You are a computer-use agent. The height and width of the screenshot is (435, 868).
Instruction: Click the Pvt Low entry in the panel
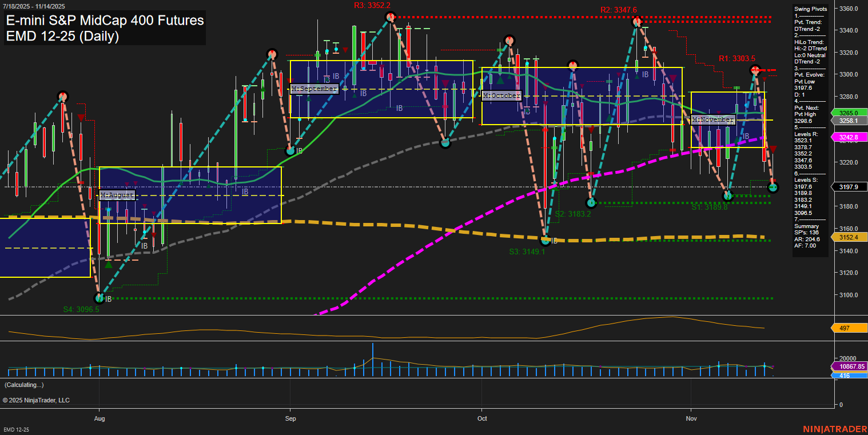tap(805, 82)
